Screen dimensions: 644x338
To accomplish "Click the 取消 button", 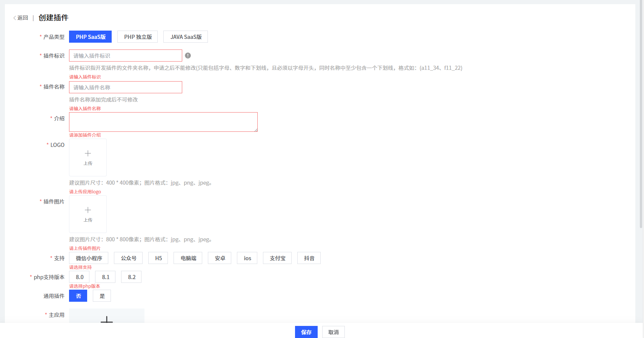I will click(x=334, y=332).
